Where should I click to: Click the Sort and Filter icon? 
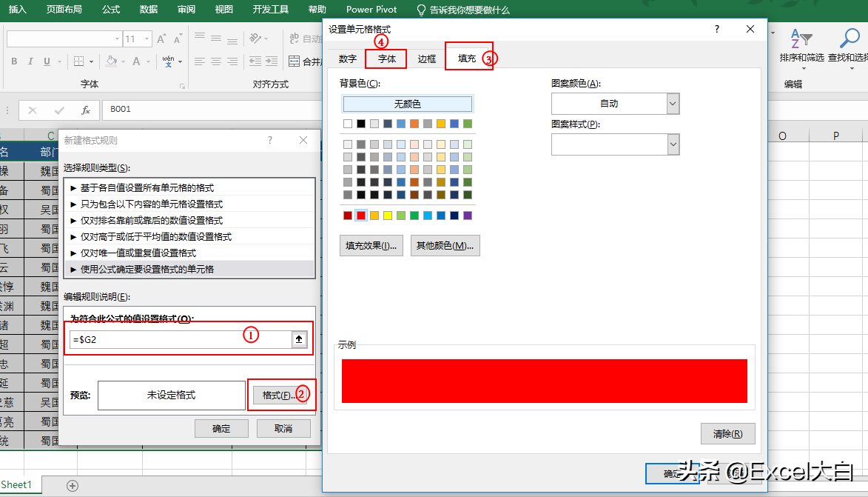801,39
